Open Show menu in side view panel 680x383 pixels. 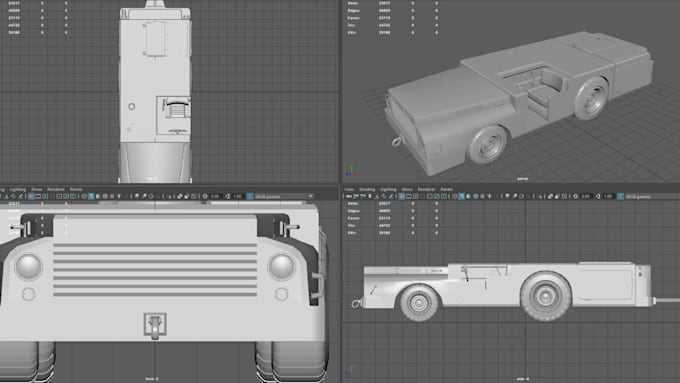click(407, 189)
